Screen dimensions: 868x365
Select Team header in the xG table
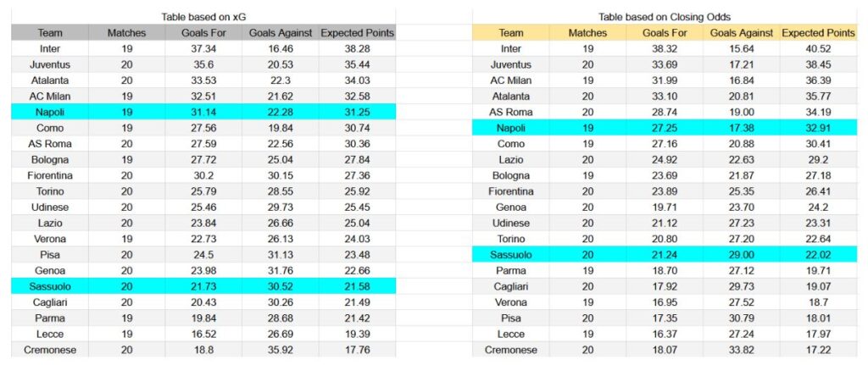pyautogui.click(x=50, y=33)
